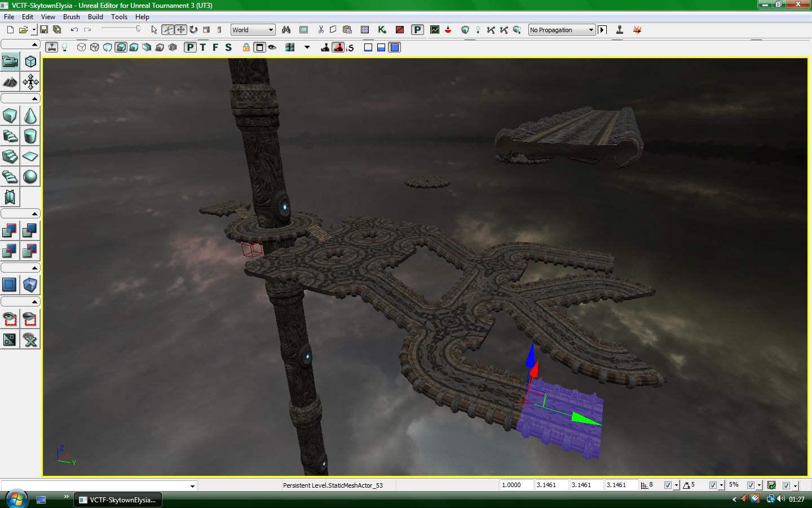
Task: Open the Generic Browser
Action: point(304,29)
